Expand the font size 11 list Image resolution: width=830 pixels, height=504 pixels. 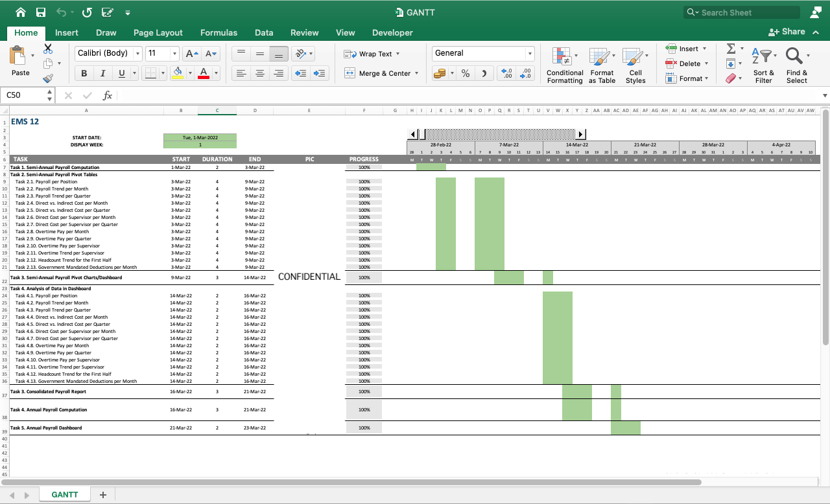(174, 54)
